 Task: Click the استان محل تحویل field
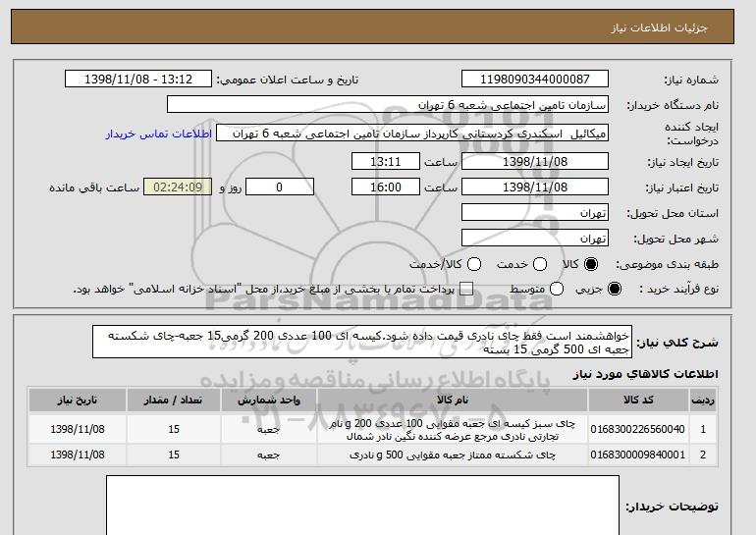535,213
